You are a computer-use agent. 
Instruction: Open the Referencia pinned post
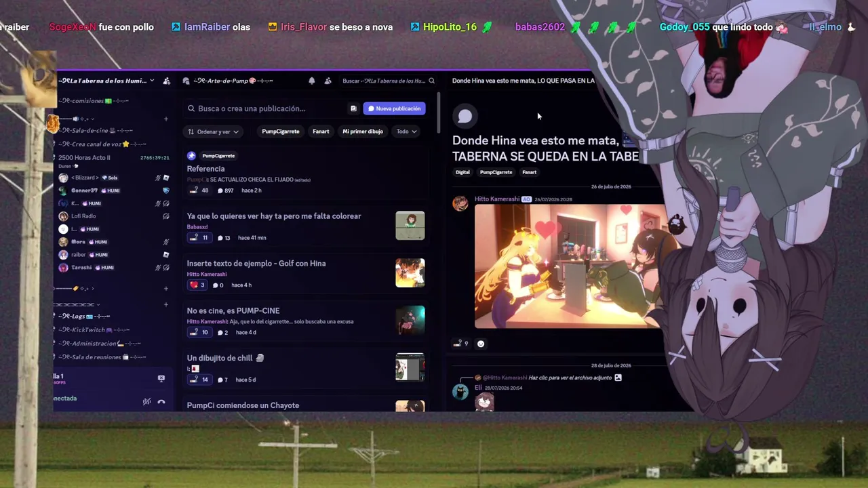click(x=205, y=169)
